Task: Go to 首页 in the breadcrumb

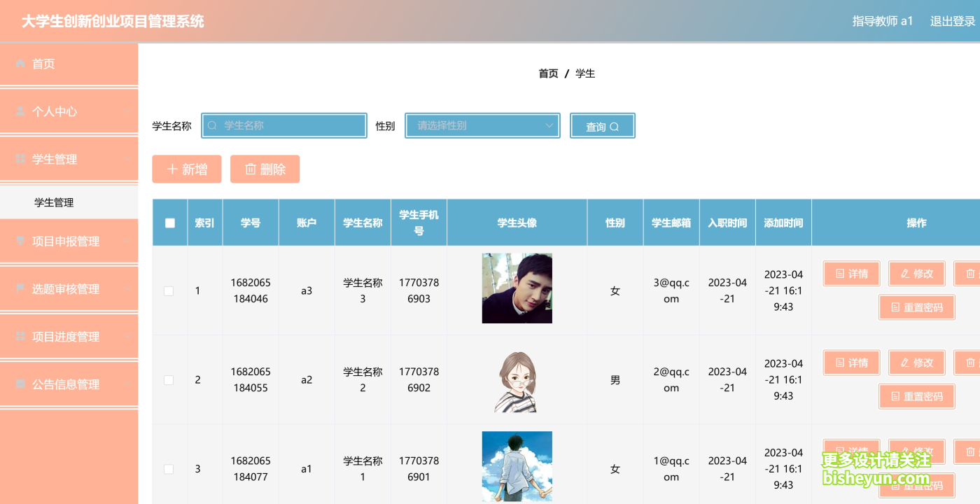Action: tap(548, 73)
